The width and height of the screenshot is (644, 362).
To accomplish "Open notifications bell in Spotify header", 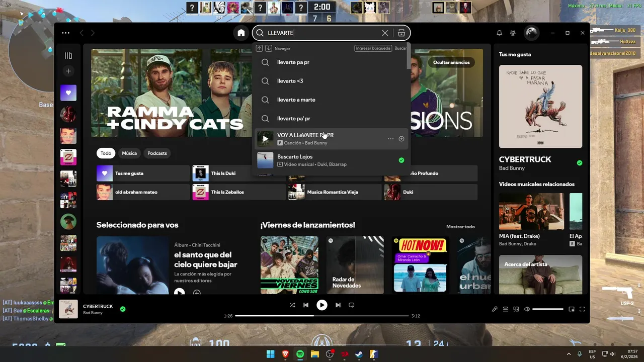I will point(499,33).
